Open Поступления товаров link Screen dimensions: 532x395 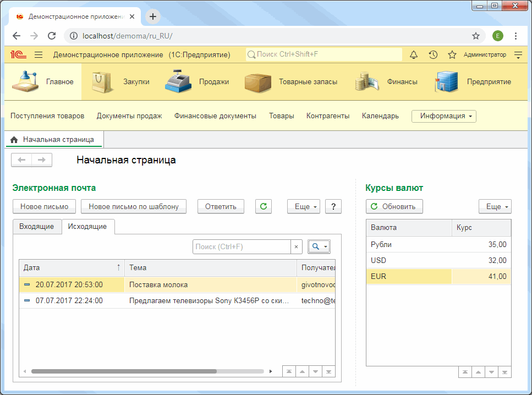tap(47, 116)
